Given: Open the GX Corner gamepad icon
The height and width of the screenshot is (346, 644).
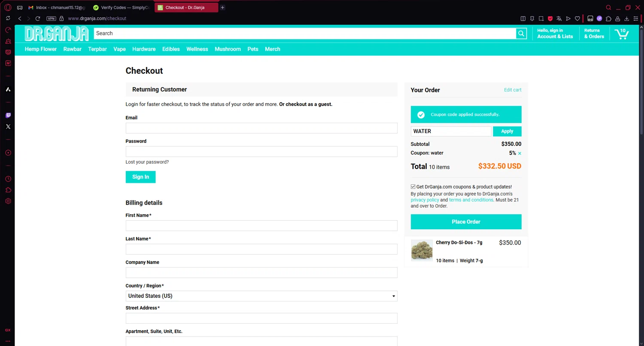Looking at the screenshot, I should [20, 8].
